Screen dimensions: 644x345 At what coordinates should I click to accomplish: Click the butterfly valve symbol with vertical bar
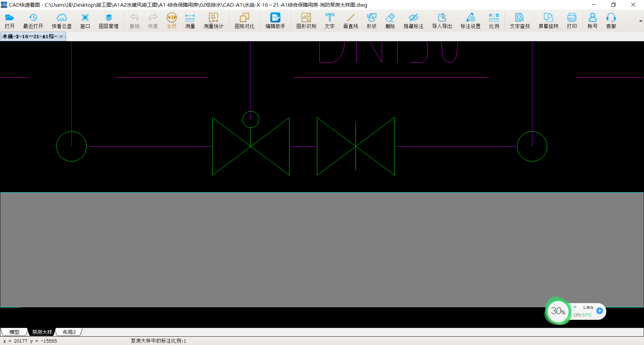click(x=356, y=146)
